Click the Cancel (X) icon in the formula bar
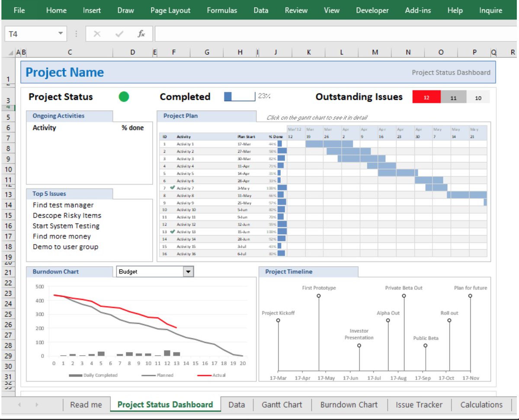 tap(97, 33)
